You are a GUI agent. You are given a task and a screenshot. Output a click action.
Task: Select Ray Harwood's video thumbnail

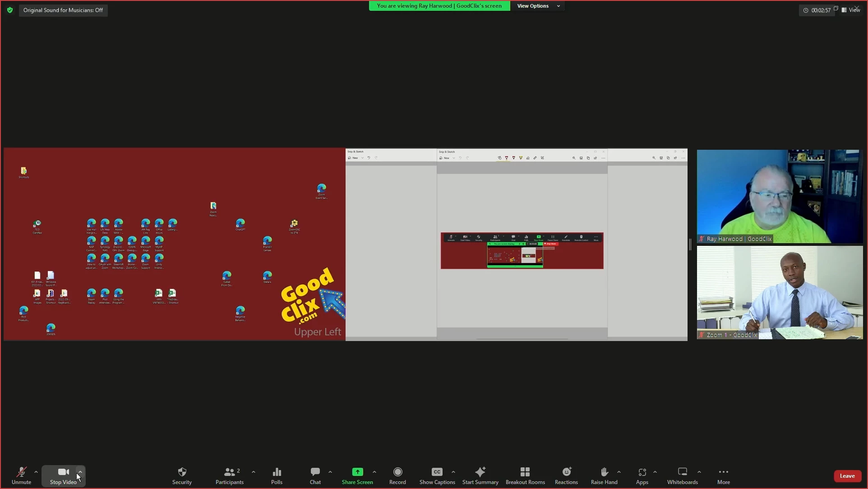coord(779,196)
